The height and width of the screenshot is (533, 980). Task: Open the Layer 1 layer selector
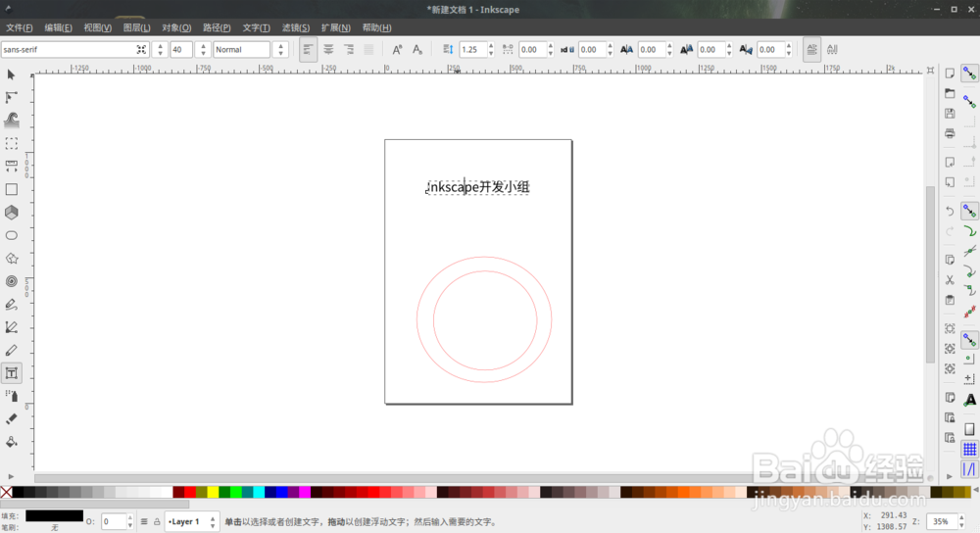pos(192,521)
